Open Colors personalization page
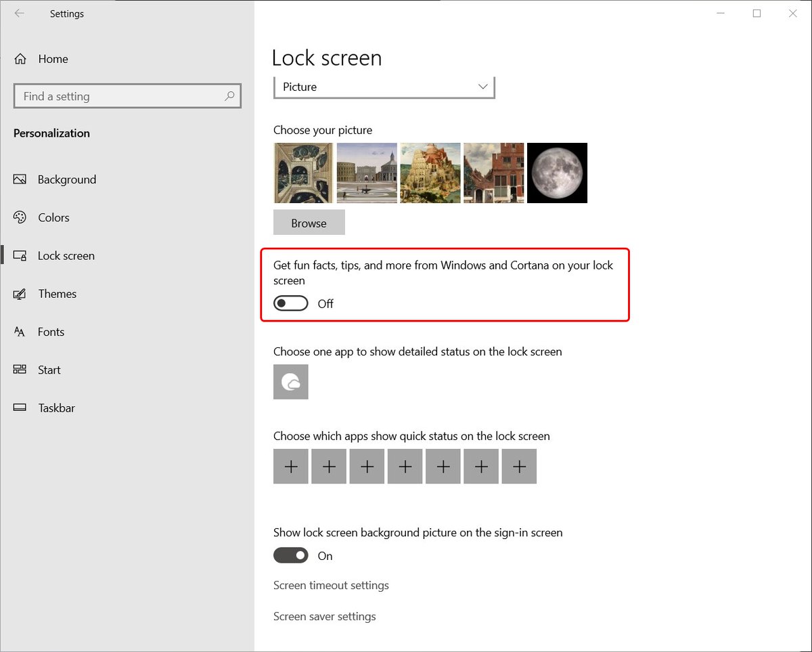Viewport: 812px width, 652px height. (x=53, y=217)
